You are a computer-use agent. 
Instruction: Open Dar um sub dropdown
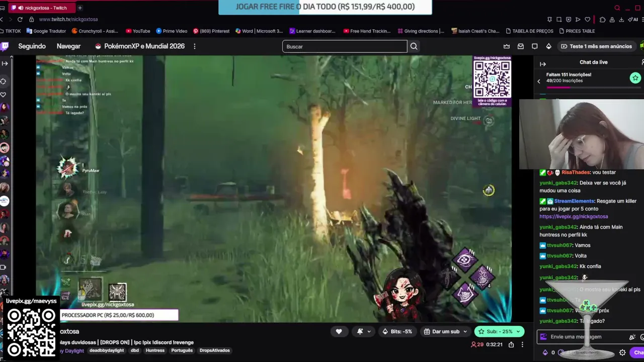pyautogui.click(x=446, y=331)
